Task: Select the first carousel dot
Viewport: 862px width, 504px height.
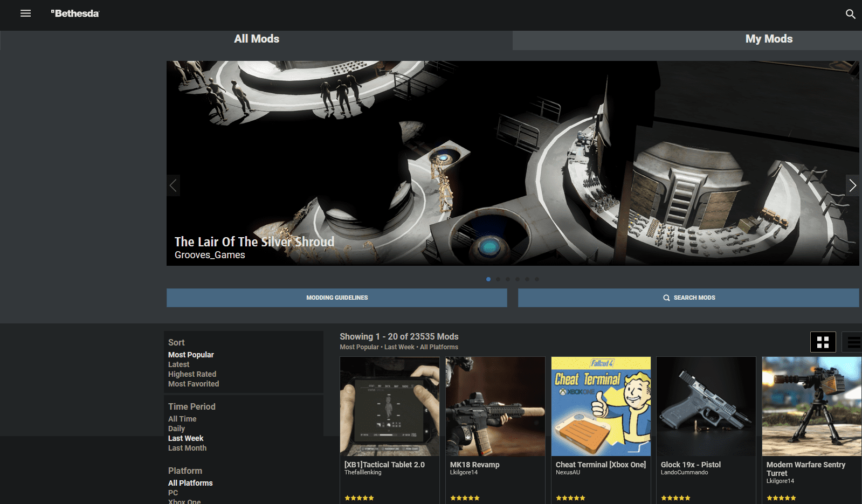Action: 488,279
